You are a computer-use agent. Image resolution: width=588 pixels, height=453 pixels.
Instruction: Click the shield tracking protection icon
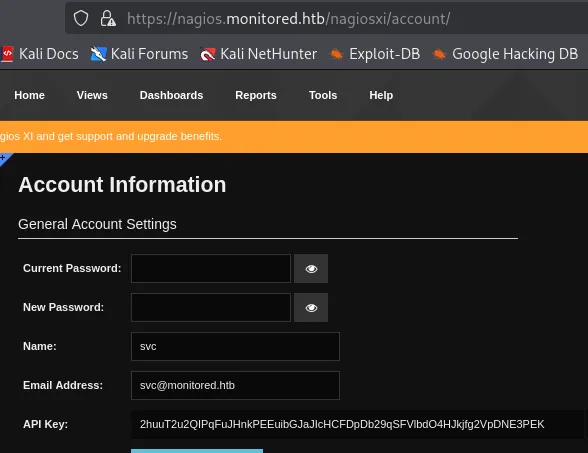point(81,18)
